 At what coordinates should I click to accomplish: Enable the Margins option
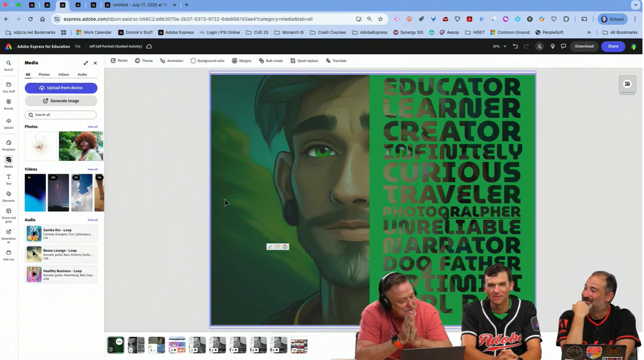241,61
